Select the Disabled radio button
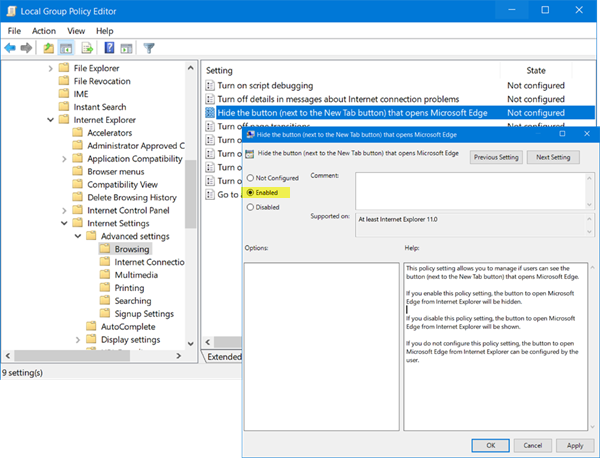Screen dimensions: 600x458 [x=250, y=207]
